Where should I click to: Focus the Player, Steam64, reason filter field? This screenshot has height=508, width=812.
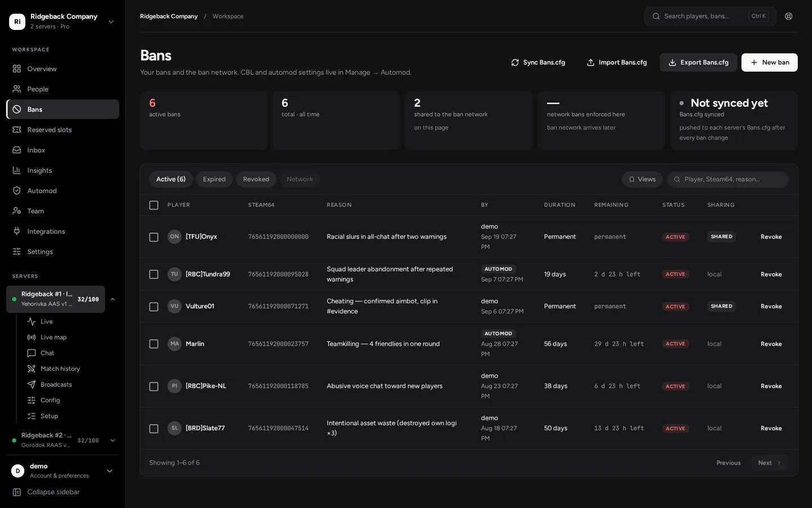[727, 179]
